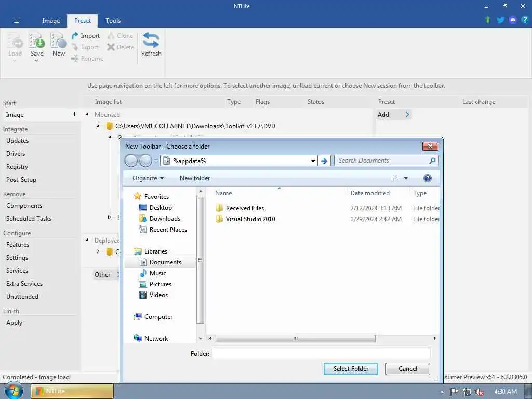This screenshot has height=399, width=532.
Task: Click the network tray icon
Action: tap(467, 392)
